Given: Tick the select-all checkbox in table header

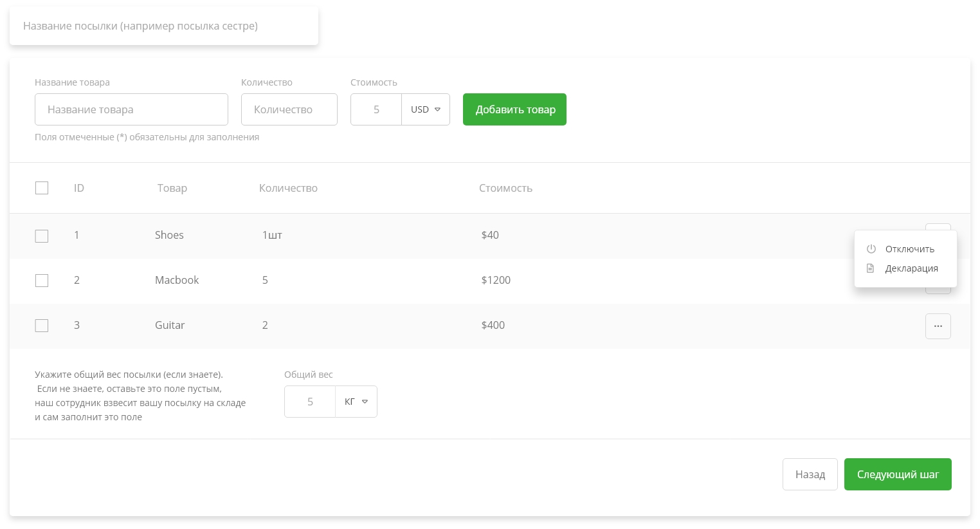Looking at the screenshot, I should 42,188.
